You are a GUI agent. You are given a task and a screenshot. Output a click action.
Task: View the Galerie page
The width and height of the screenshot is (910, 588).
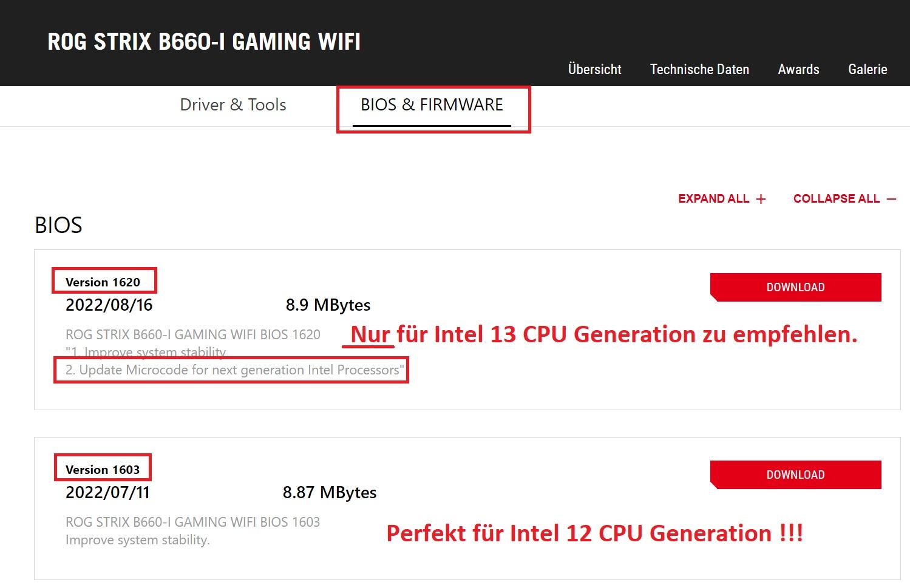pyautogui.click(x=868, y=69)
